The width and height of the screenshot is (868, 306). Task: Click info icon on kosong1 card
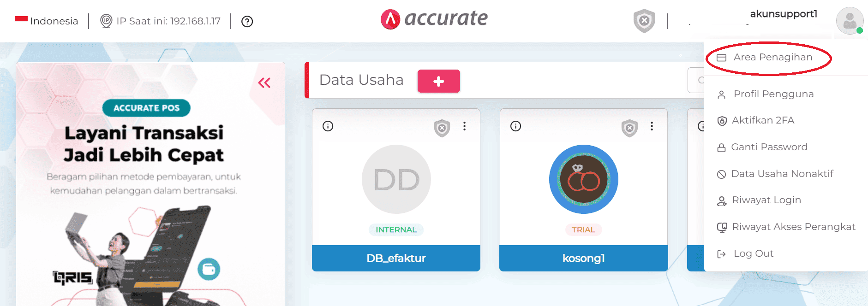point(516,126)
